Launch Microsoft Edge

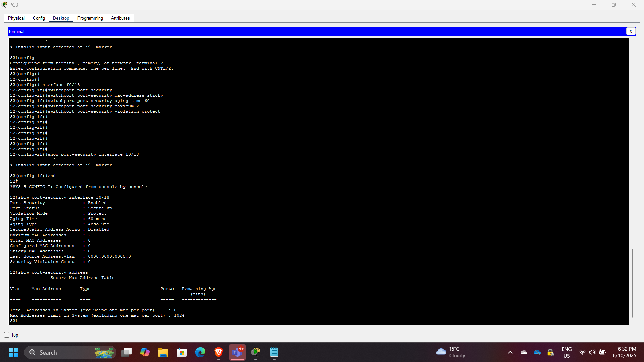pyautogui.click(x=200, y=352)
